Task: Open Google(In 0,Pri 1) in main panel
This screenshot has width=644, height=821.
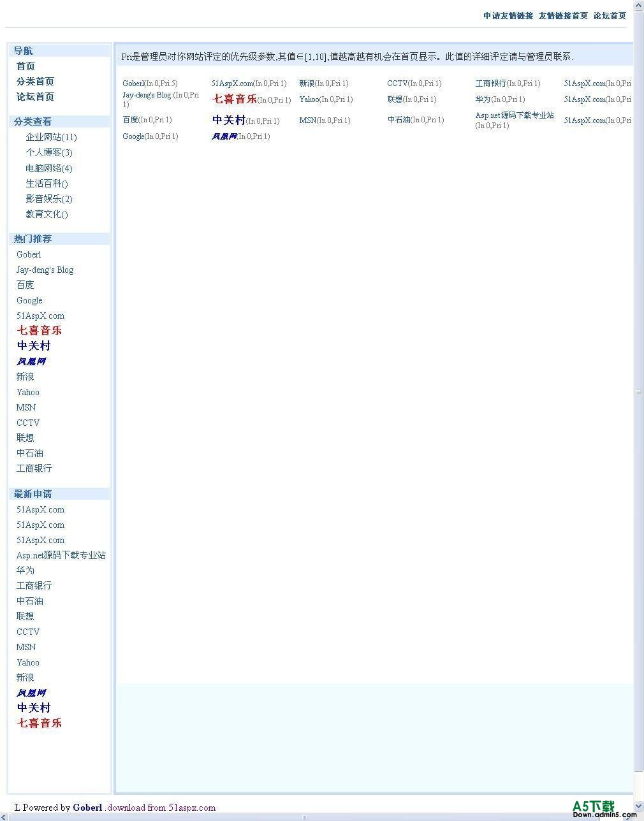Action: pyautogui.click(x=150, y=136)
